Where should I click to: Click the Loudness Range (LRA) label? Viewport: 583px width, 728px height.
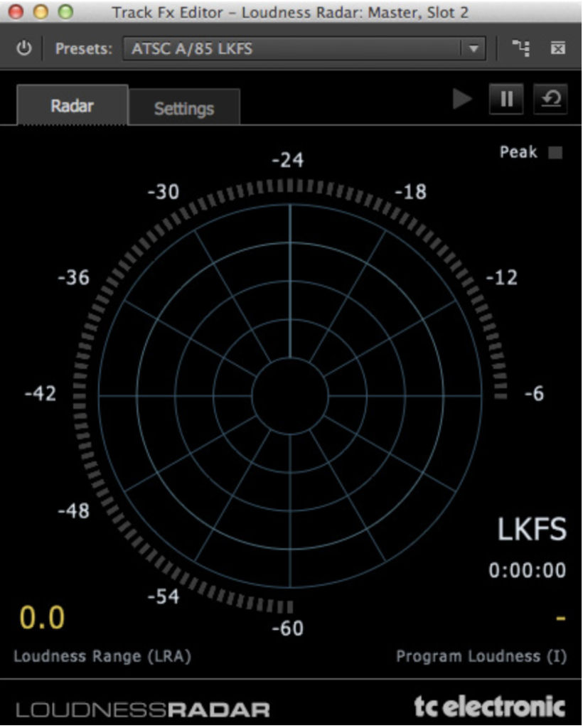tap(102, 656)
